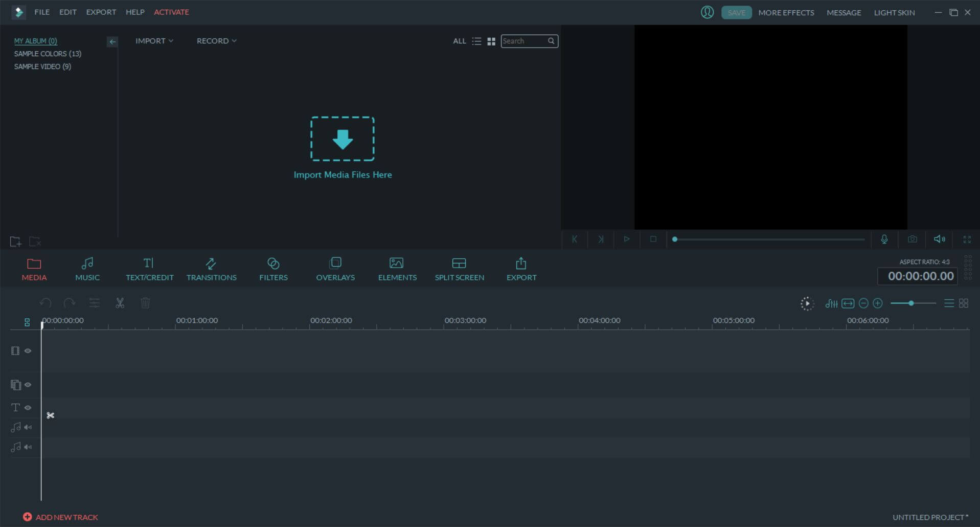Toggle text track visibility eye

[x=28, y=408]
